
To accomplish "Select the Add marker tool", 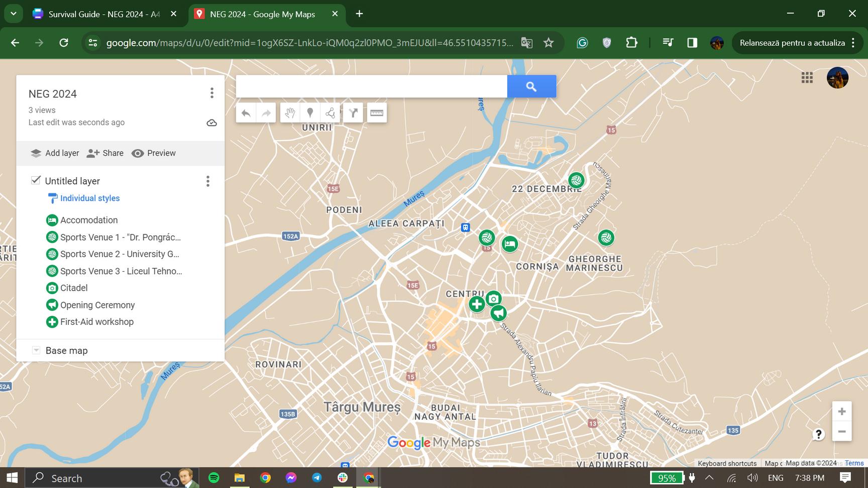I will coord(310,113).
